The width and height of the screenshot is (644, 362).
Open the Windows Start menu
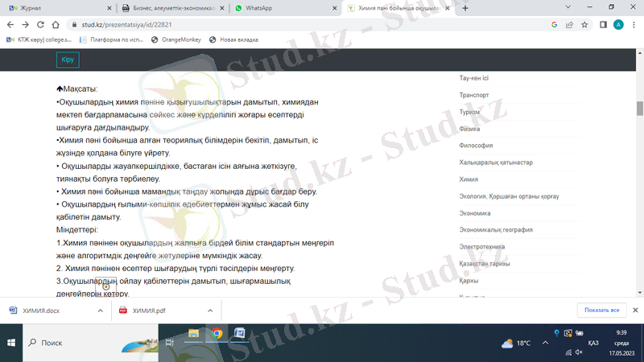(x=11, y=343)
